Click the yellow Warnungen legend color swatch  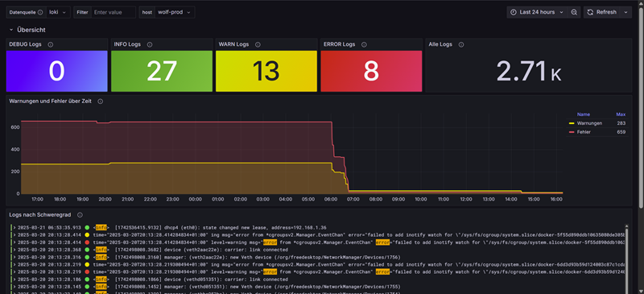572,123
